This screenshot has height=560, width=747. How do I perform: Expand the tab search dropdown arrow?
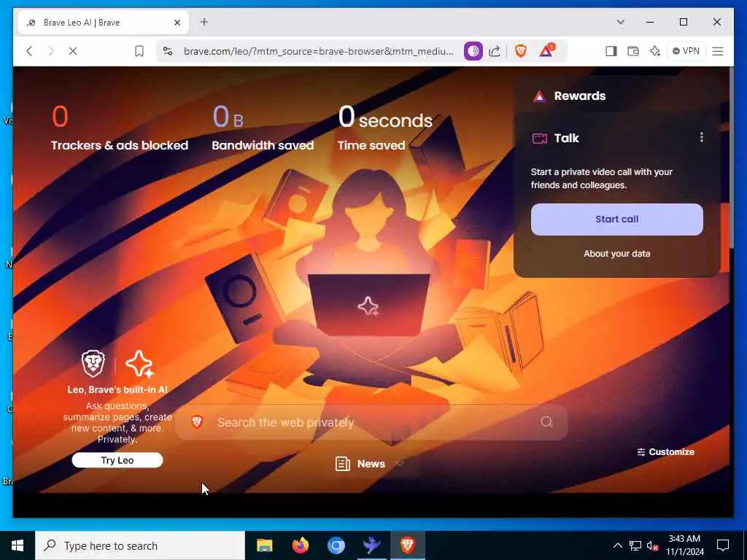pyautogui.click(x=620, y=22)
